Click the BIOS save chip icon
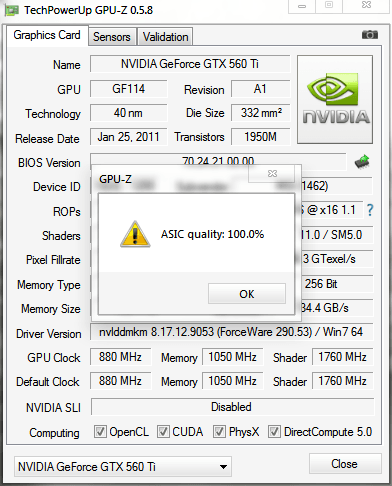Viewport: 392px width, 486px height. 362,162
